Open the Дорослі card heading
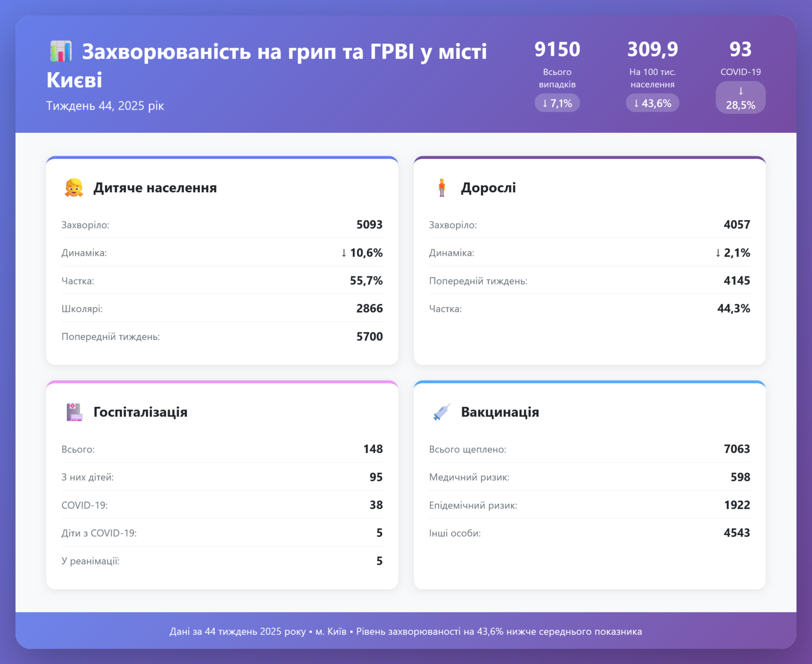The image size is (812, 664). point(488,188)
